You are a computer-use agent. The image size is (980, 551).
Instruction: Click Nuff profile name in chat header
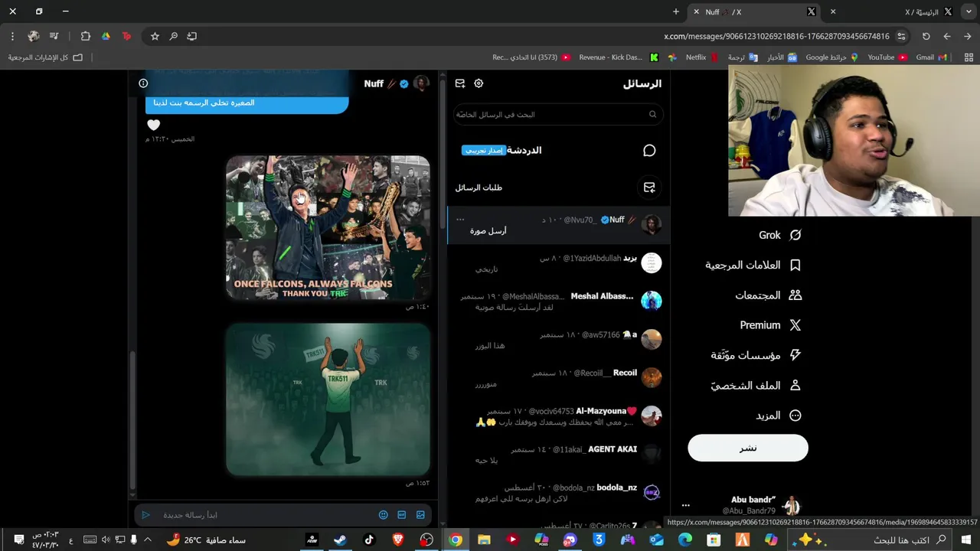[374, 83]
